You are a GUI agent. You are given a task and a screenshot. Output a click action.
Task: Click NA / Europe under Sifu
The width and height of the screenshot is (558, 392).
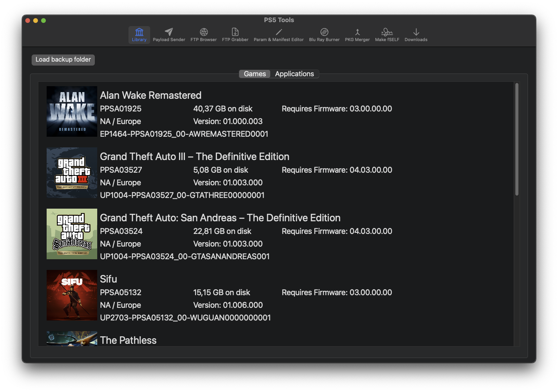[121, 305]
